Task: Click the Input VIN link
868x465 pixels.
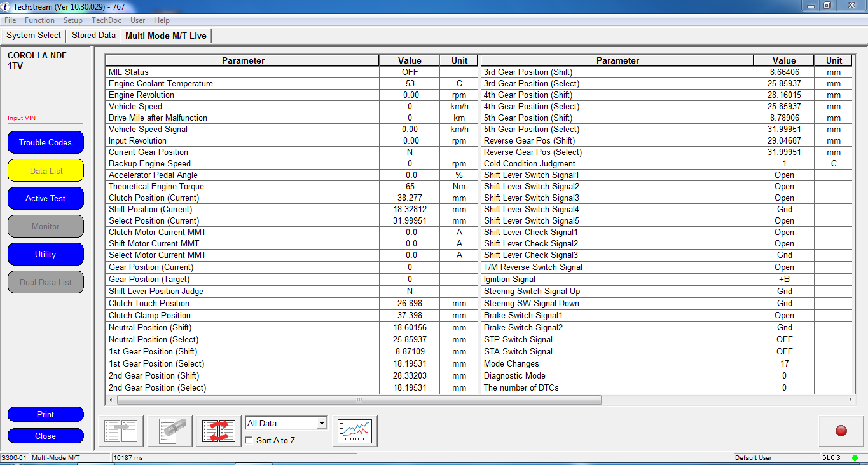Action: tap(21, 118)
